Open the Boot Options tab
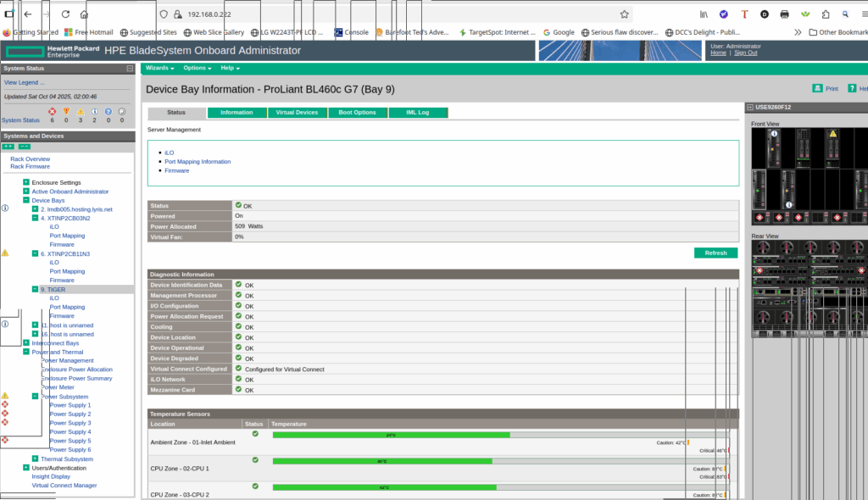 358,113
